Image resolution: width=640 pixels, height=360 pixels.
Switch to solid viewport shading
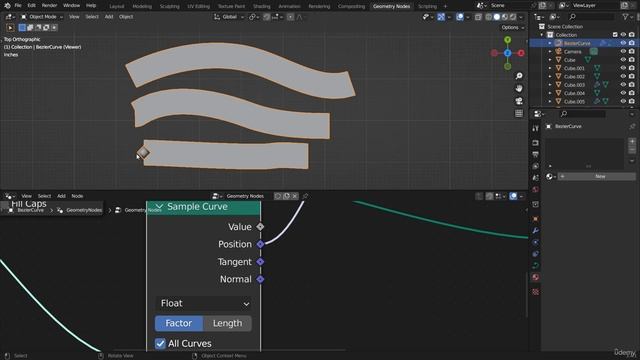point(497,17)
